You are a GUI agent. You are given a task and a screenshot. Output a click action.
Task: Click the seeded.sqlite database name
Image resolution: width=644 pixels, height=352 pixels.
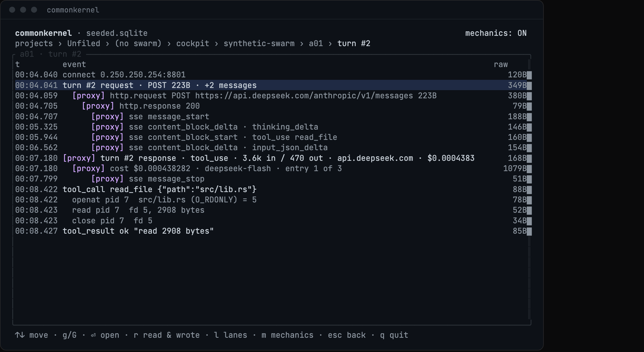[117, 33]
